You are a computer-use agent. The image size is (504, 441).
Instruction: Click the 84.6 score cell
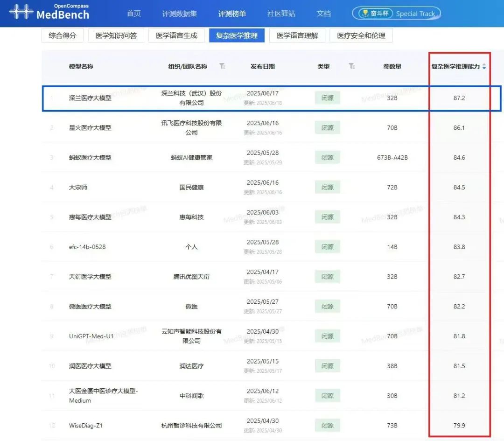(x=459, y=158)
